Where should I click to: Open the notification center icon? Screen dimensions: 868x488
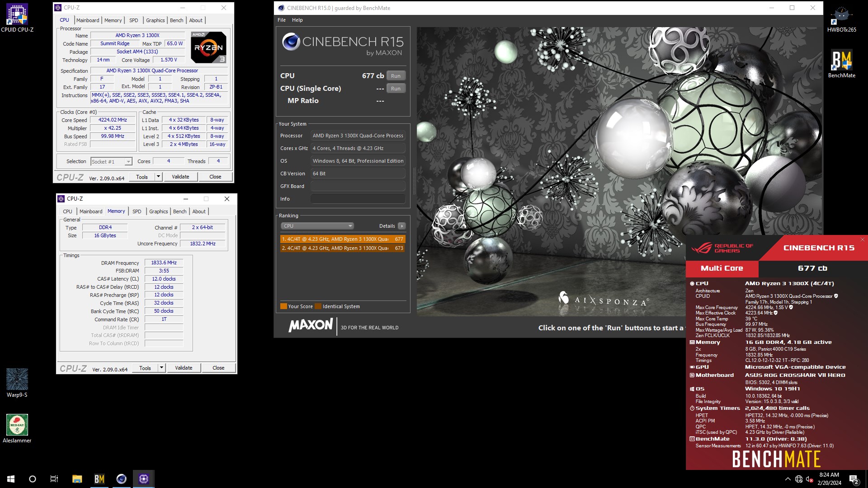854,479
